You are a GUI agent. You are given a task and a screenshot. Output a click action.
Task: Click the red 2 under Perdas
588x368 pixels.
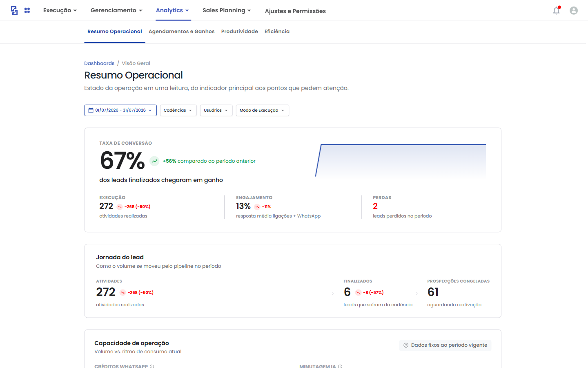pos(375,206)
